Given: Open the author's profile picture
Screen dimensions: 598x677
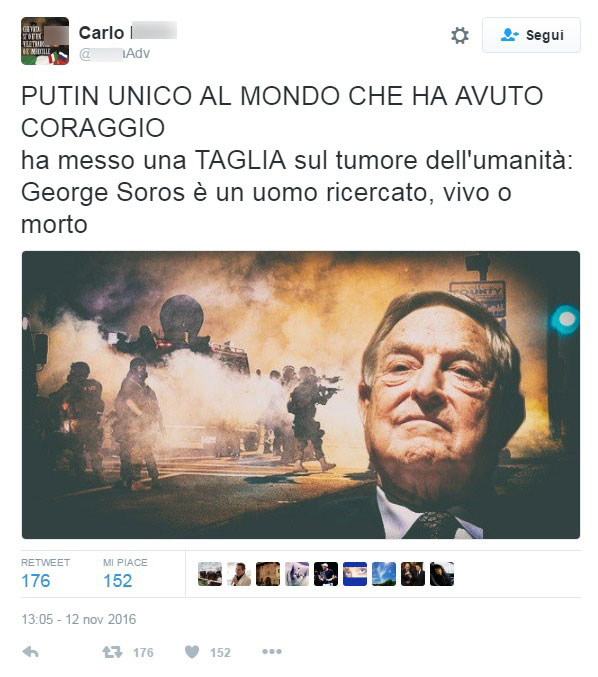Looking at the screenshot, I should [x=45, y=41].
